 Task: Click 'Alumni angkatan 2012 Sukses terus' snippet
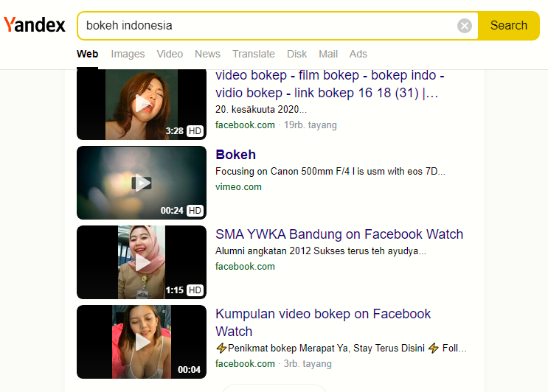[321, 251]
